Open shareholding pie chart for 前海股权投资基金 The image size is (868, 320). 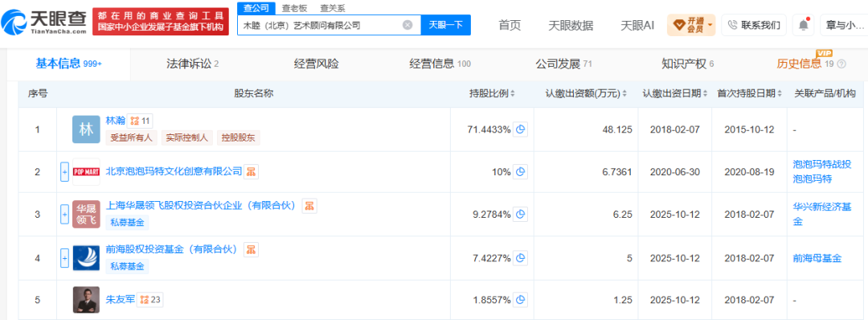pyautogui.click(x=520, y=257)
